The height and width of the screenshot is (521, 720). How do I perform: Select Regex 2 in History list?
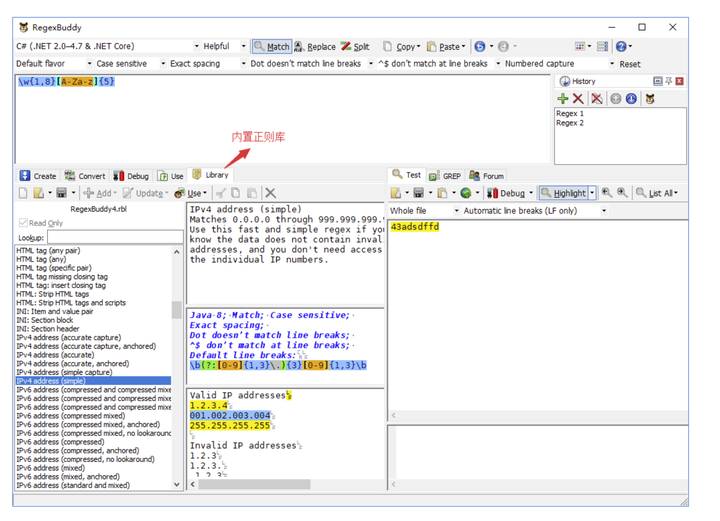click(570, 123)
